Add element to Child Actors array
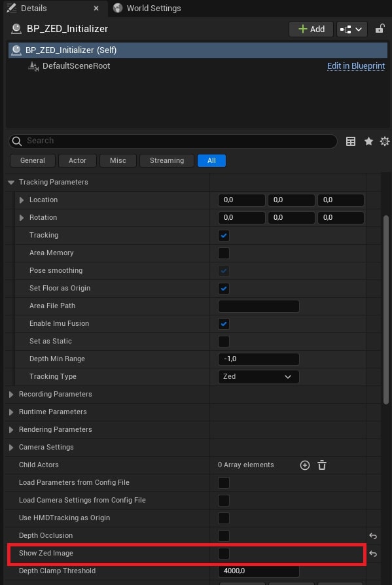 [305, 465]
